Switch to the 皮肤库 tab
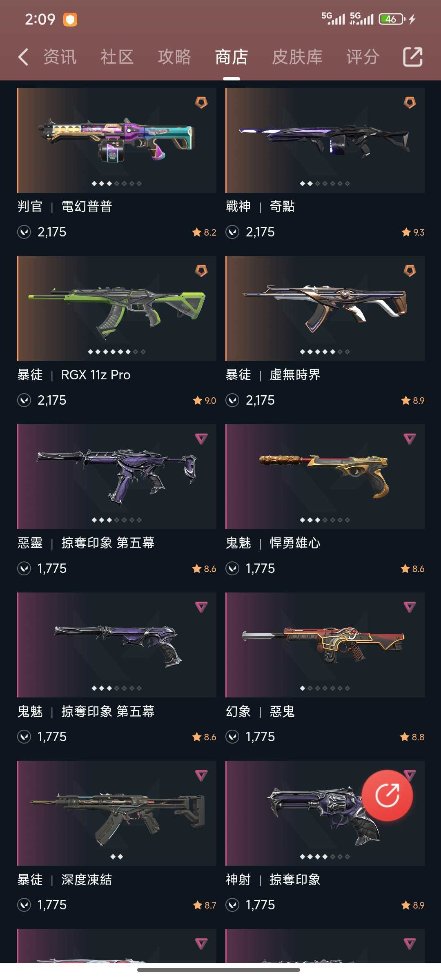 coord(297,57)
